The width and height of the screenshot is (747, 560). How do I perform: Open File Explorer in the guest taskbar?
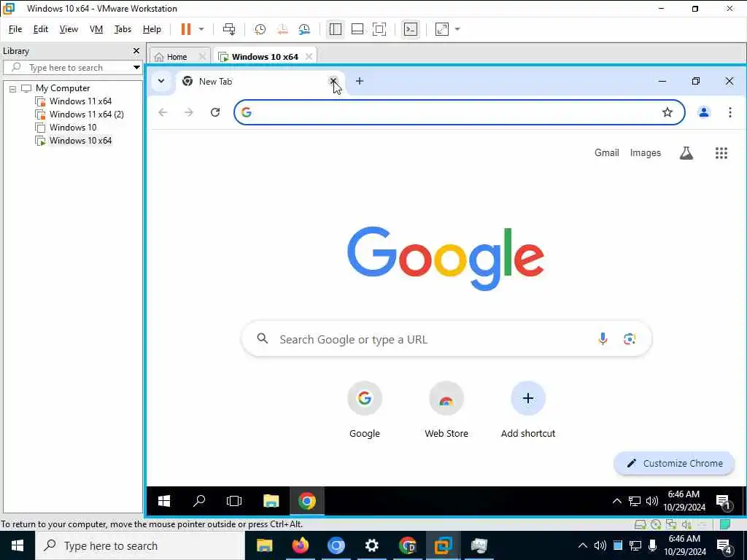[271, 501]
